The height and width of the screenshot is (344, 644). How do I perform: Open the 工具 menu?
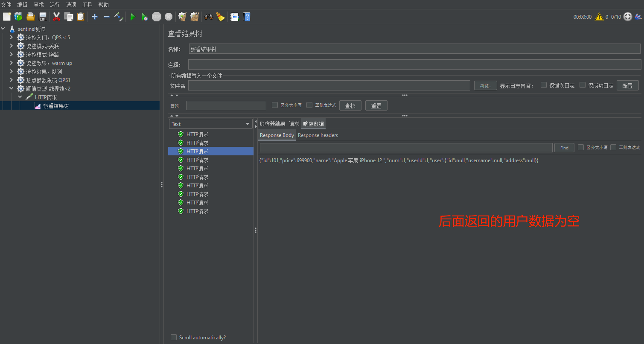tap(87, 5)
